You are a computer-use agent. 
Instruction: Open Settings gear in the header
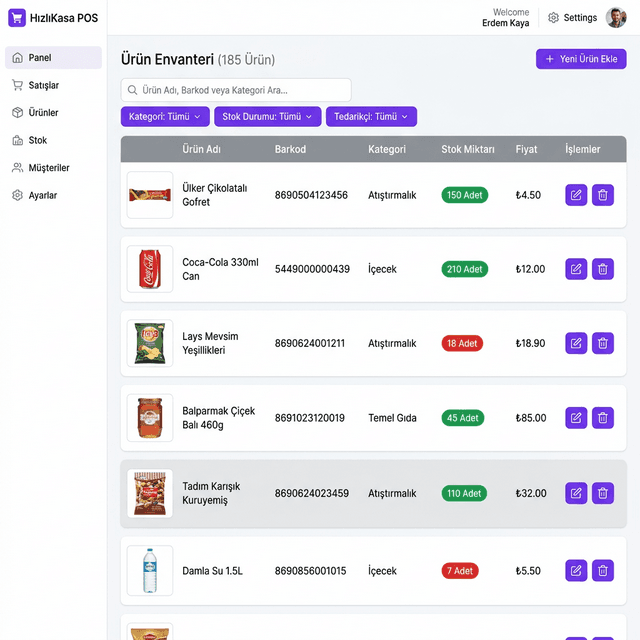[554, 18]
